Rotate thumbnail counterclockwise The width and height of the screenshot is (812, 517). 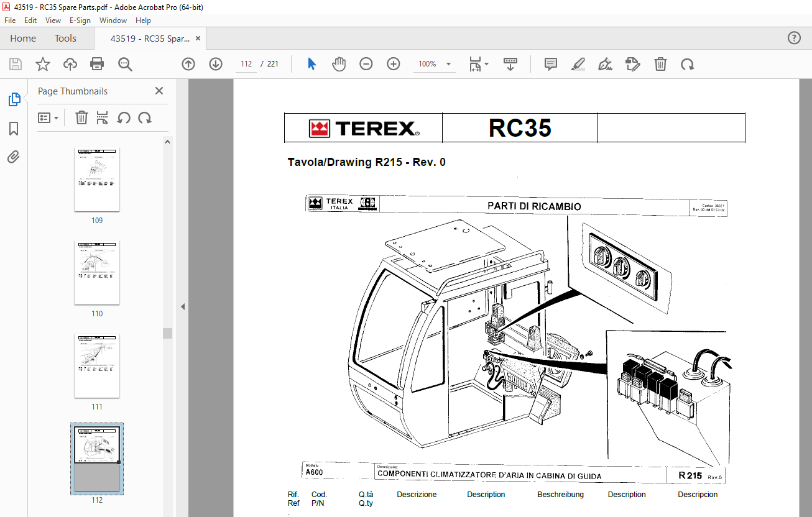click(124, 117)
